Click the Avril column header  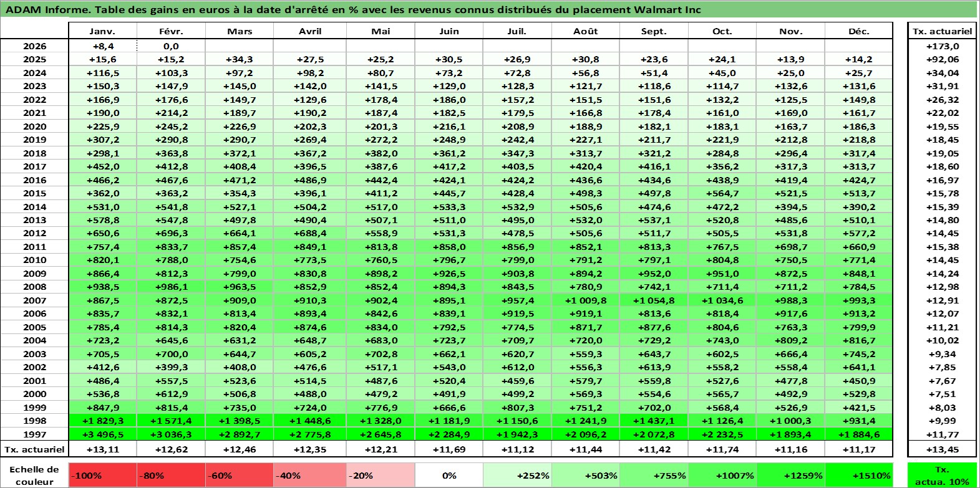pyautogui.click(x=310, y=31)
